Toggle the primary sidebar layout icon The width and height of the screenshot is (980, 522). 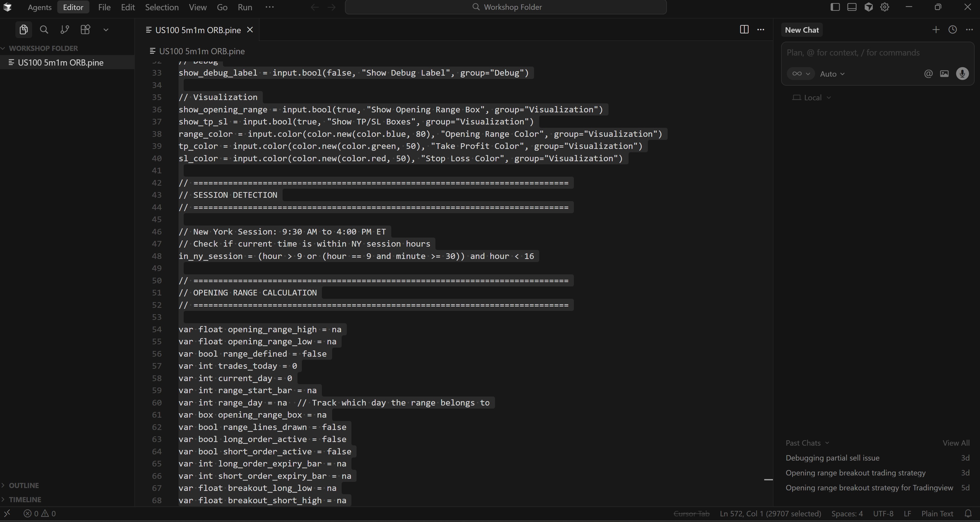835,7
